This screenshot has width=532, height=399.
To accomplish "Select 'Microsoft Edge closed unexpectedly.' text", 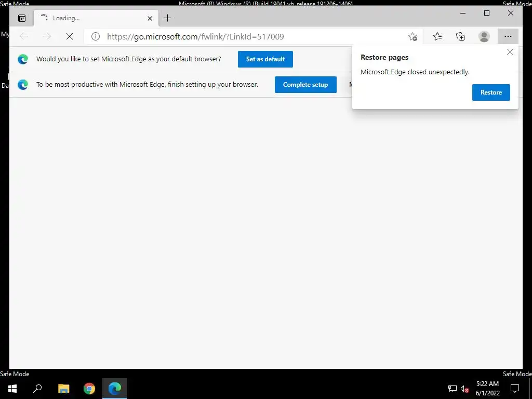I will [x=415, y=72].
